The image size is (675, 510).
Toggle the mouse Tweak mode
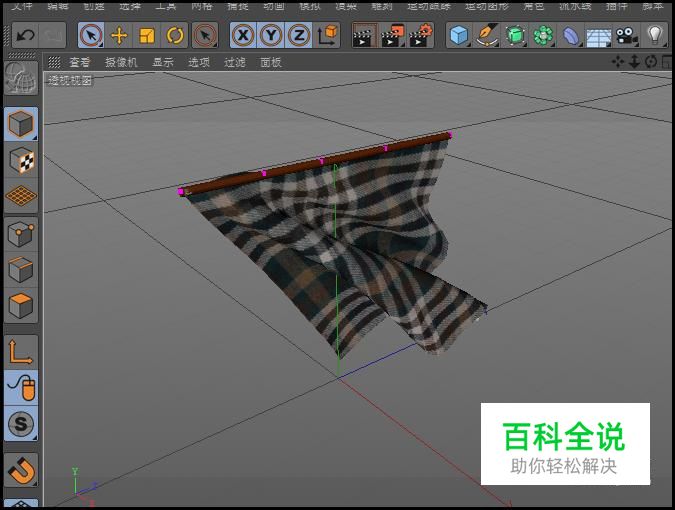tap(21, 388)
